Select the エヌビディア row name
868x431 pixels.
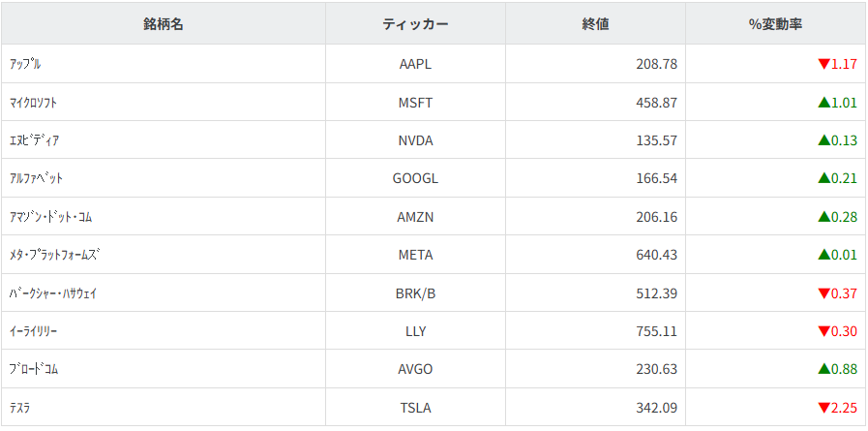point(34,140)
